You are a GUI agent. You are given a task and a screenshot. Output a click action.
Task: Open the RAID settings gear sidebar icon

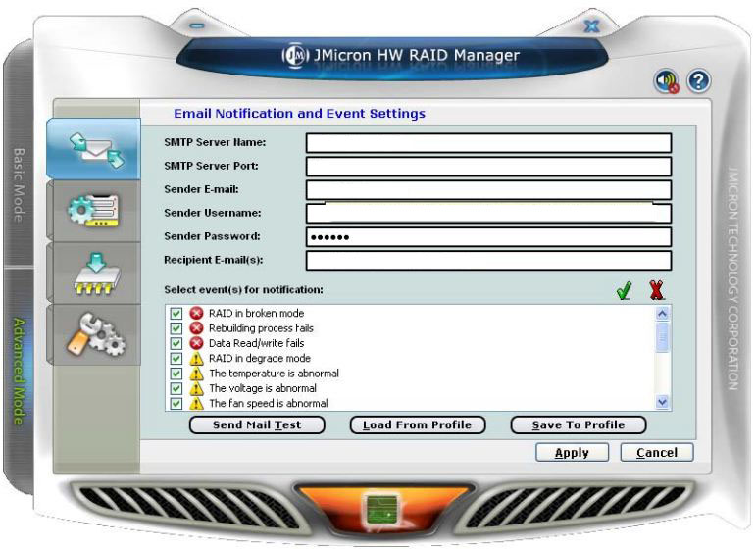94,211
